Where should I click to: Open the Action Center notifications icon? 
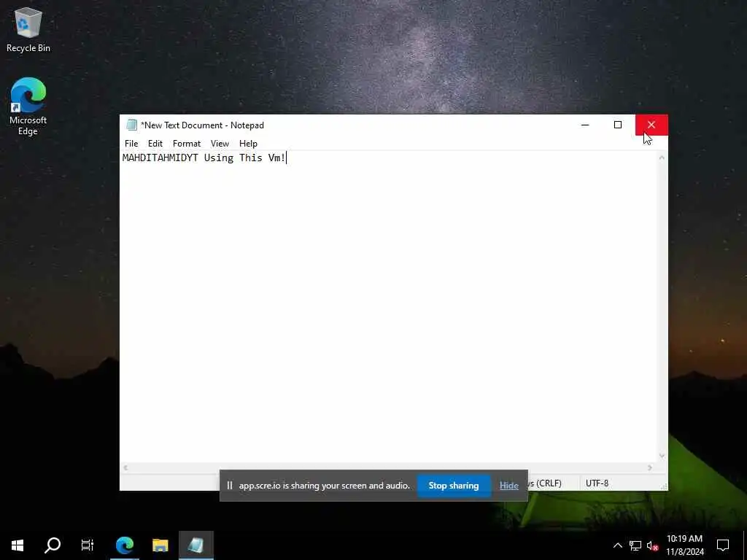pyautogui.click(x=723, y=545)
